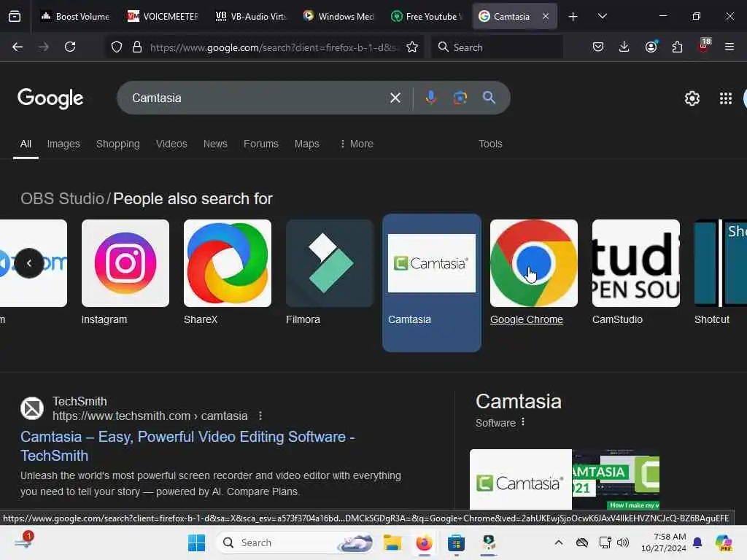Switch to VOICEMEETER tab
This screenshot has width=747, height=560.
163,16
